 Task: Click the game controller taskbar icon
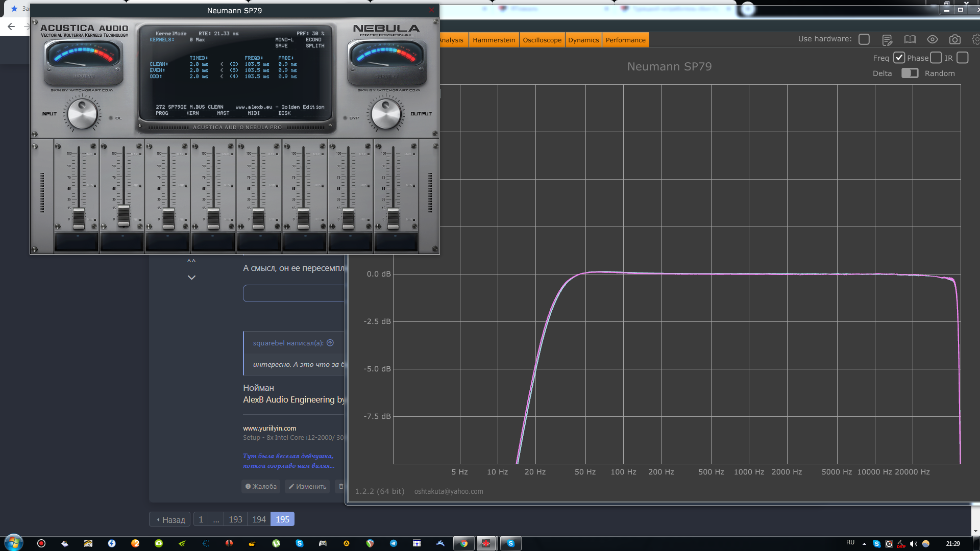pos(323,543)
